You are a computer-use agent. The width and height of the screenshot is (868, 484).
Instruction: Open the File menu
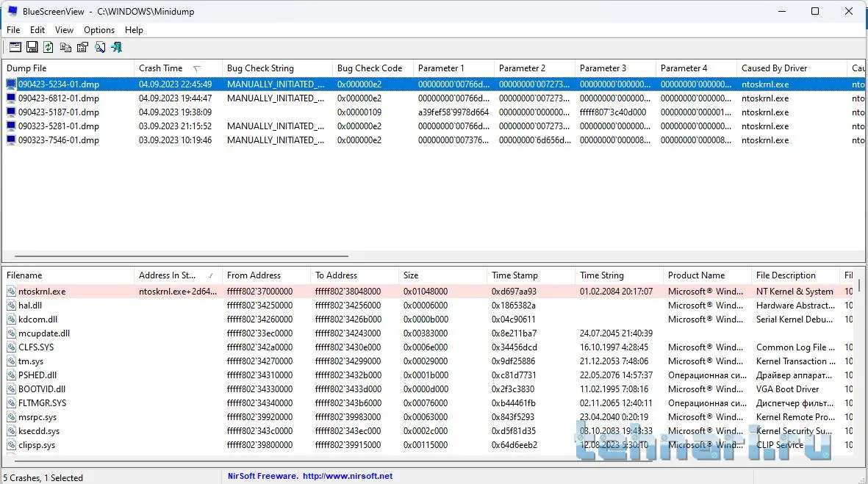coord(13,30)
